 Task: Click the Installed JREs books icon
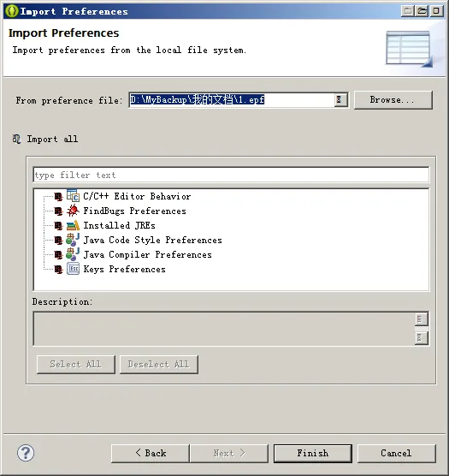point(73,225)
